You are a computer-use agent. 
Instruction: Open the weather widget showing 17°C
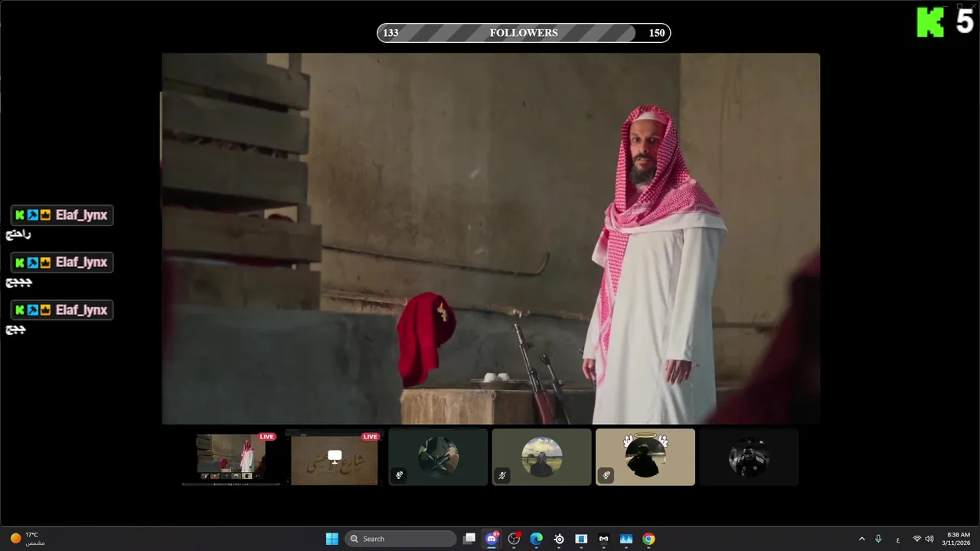(x=27, y=539)
